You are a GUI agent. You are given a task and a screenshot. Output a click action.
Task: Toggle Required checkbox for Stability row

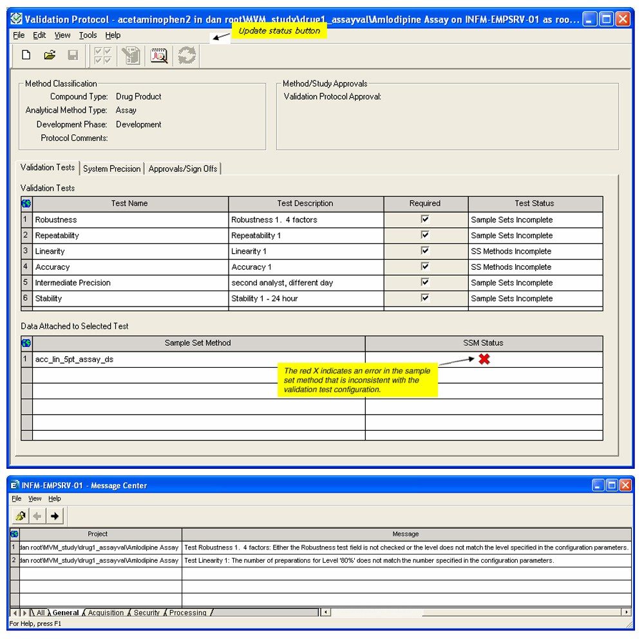pos(425,298)
